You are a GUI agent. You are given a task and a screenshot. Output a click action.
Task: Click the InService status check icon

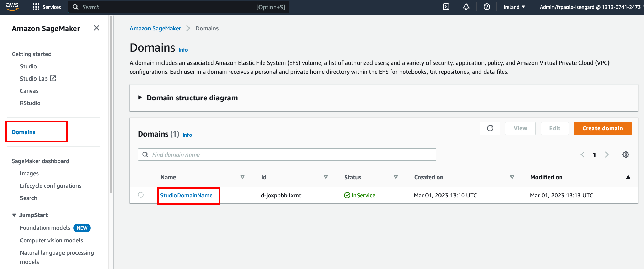coord(347,195)
